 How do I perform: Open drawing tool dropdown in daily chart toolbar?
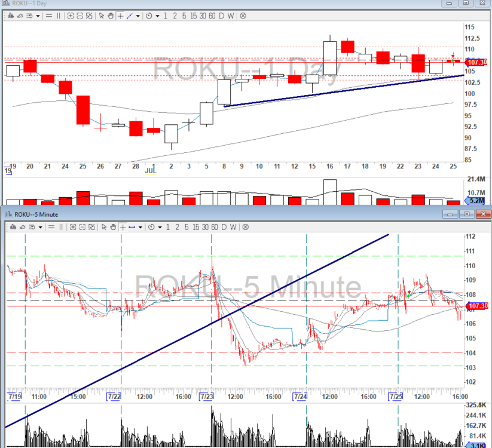[139, 16]
